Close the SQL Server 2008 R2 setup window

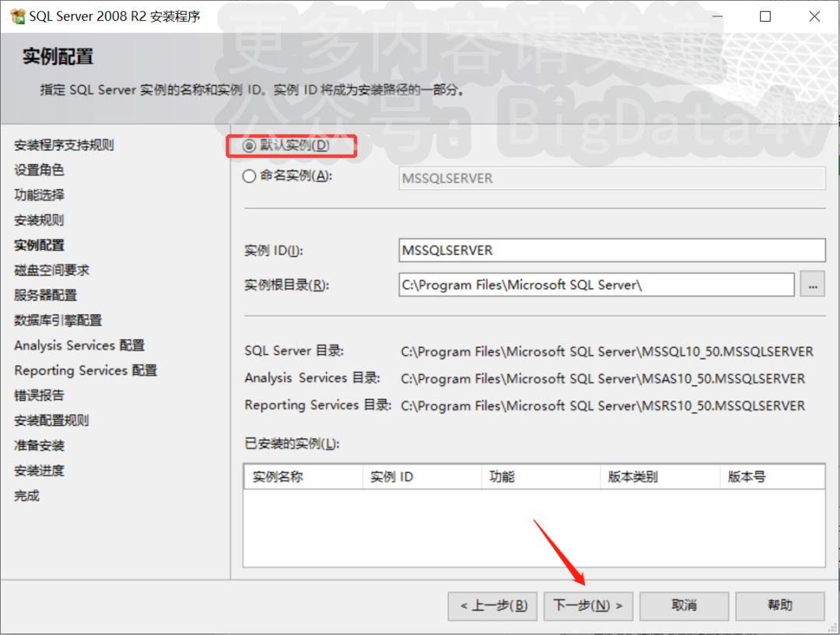[814, 16]
